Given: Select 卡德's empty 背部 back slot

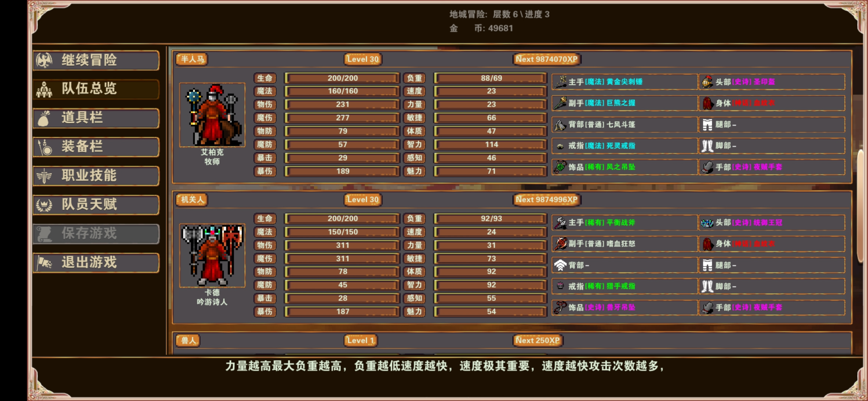Looking at the screenshot, I should point(625,265).
